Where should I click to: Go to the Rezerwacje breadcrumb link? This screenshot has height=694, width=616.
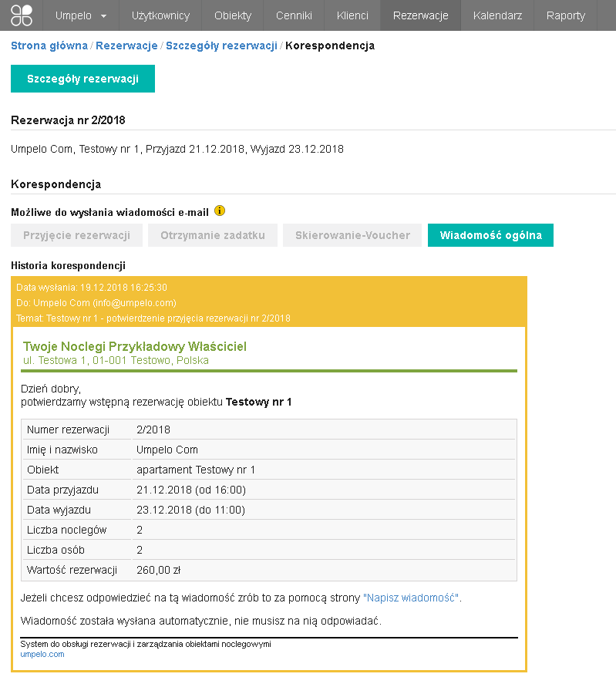(126, 45)
